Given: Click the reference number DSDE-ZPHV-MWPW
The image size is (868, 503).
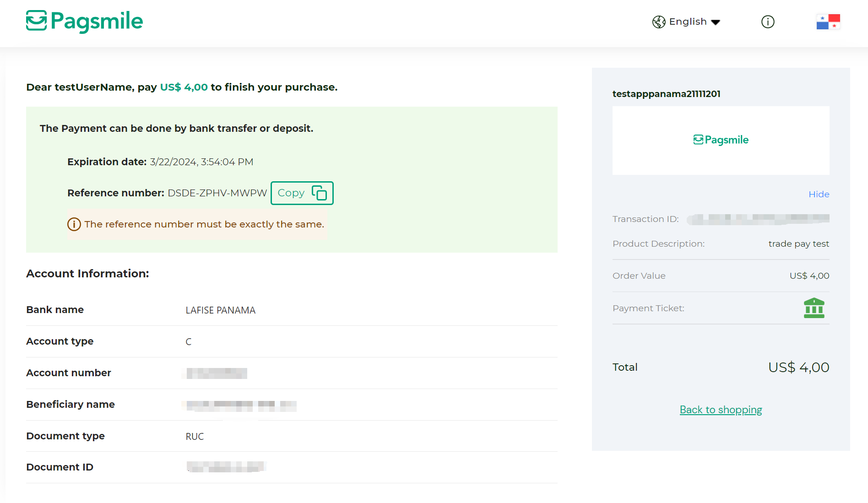Looking at the screenshot, I should tap(217, 193).
